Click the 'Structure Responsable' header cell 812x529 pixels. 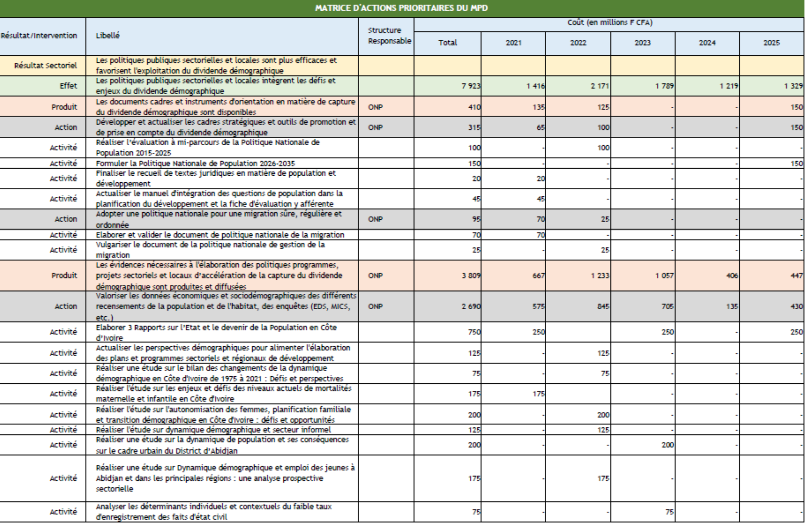tap(389, 36)
